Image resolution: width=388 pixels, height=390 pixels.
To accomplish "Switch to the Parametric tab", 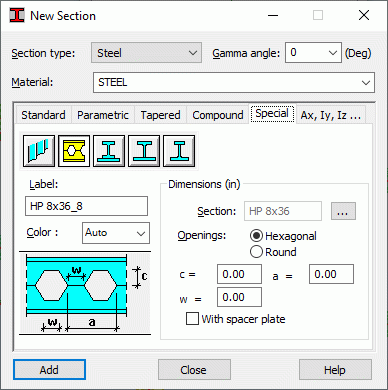I will coord(103,115).
